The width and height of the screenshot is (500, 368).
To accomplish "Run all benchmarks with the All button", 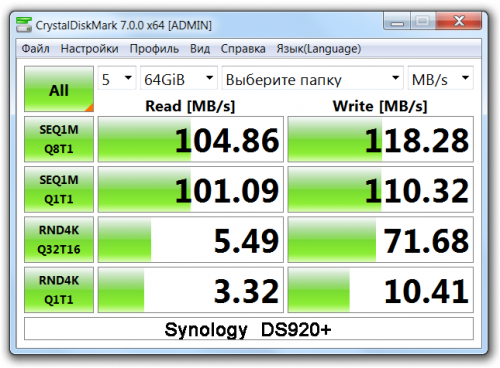I will coord(59,89).
